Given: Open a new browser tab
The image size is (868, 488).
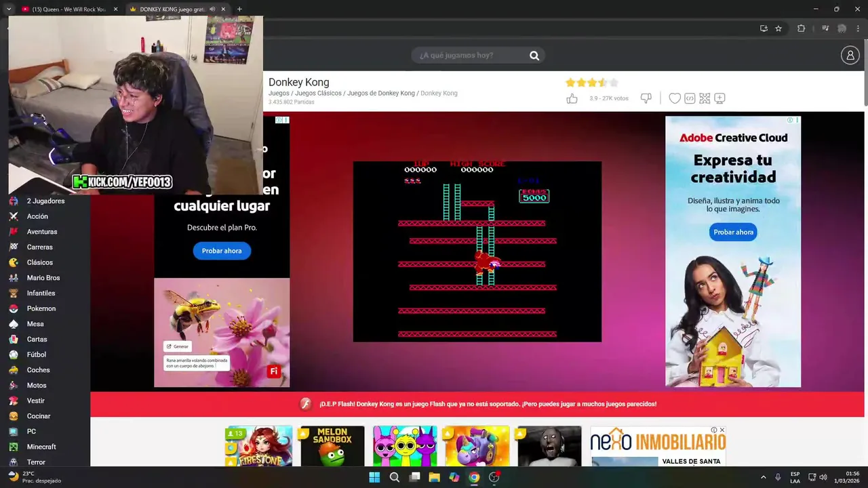Looking at the screenshot, I should point(239,9).
